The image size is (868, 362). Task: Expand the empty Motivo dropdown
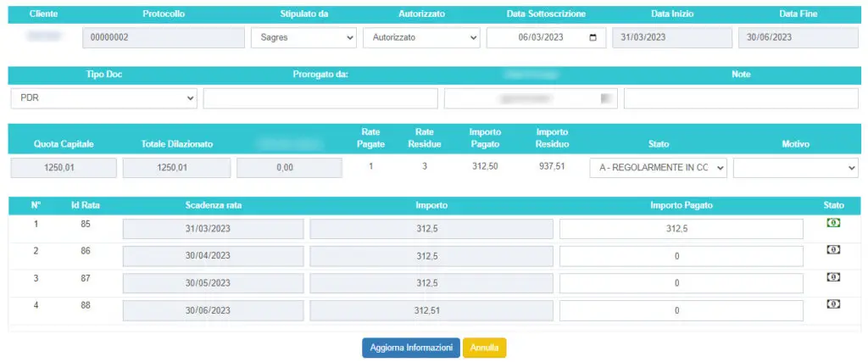795,167
